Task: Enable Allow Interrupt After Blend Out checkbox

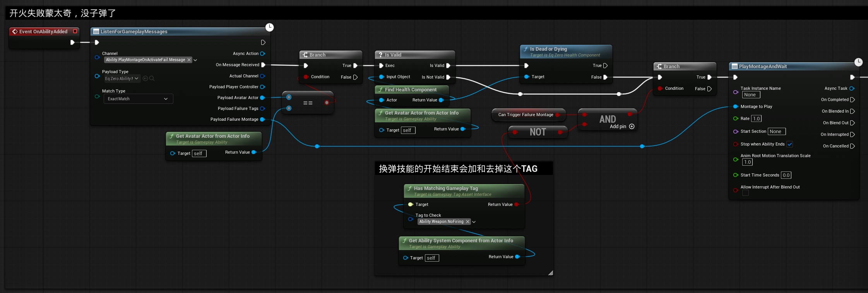Action: pos(745,193)
